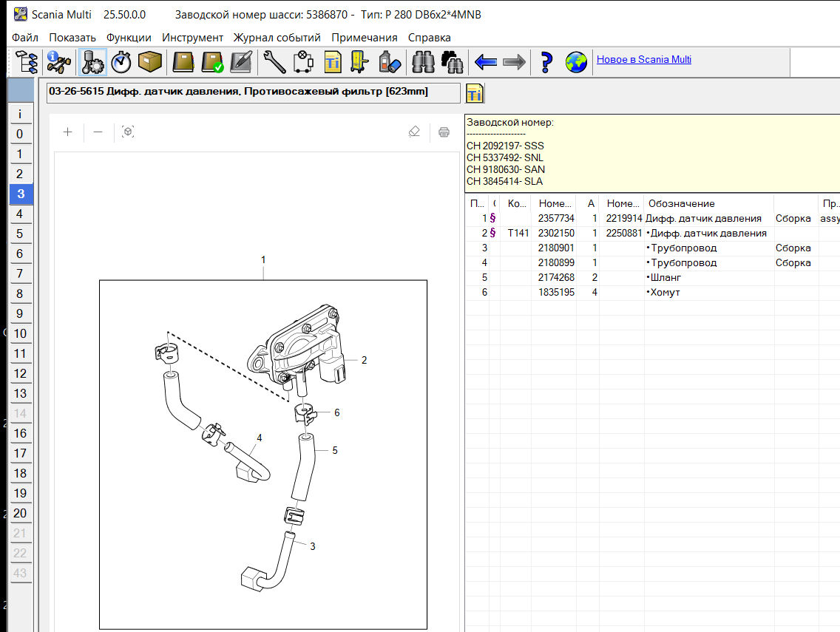840x632 pixels.
Task: Select main group 10 in the sidebar
Action: pyautogui.click(x=21, y=333)
